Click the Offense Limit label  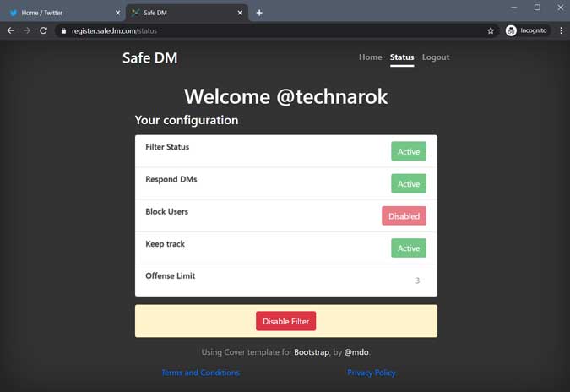(170, 276)
